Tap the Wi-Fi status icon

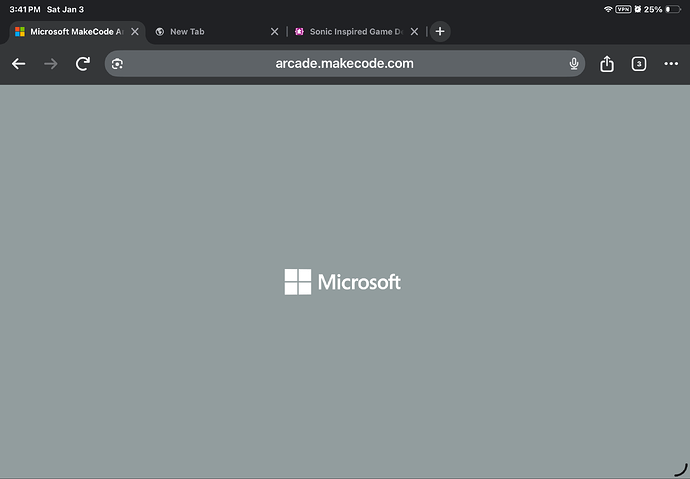(608, 9)
